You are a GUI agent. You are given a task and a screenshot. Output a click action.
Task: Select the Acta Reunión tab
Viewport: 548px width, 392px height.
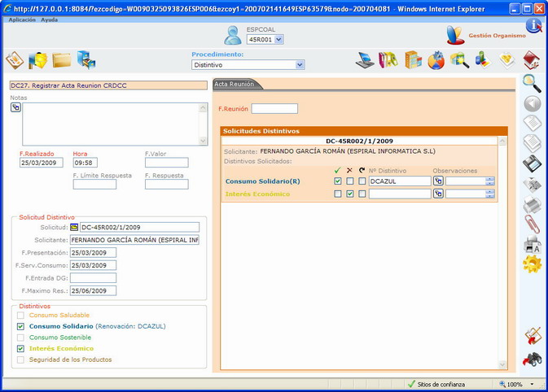[234, 84]
